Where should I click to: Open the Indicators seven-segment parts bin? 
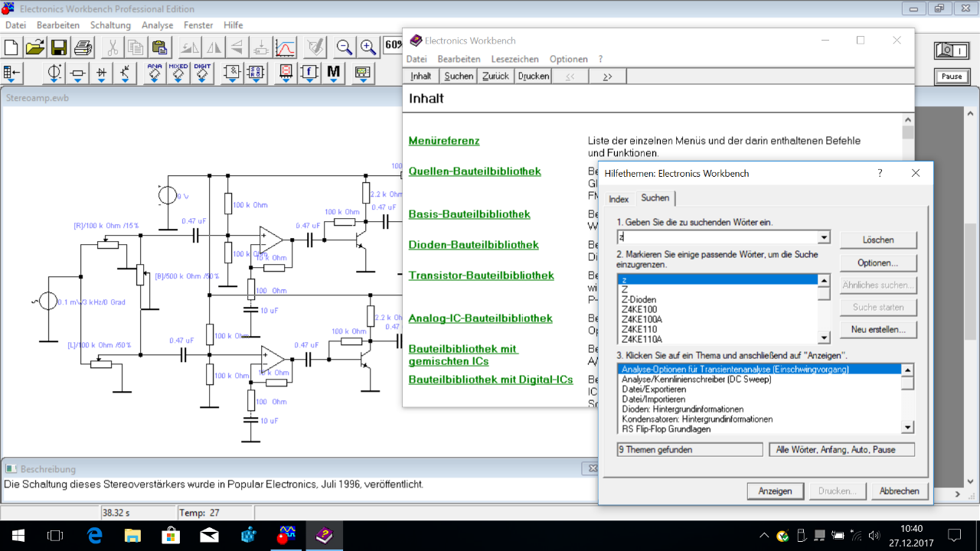pos(286,73)
